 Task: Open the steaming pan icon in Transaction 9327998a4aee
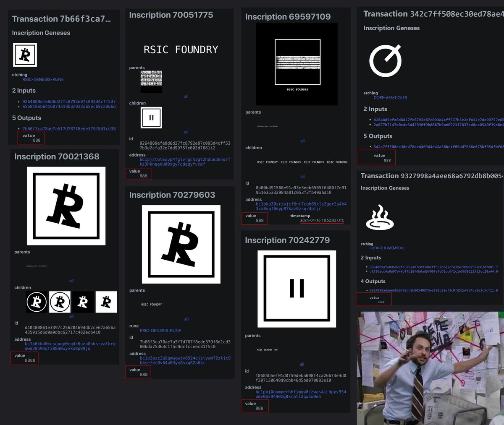380,217
